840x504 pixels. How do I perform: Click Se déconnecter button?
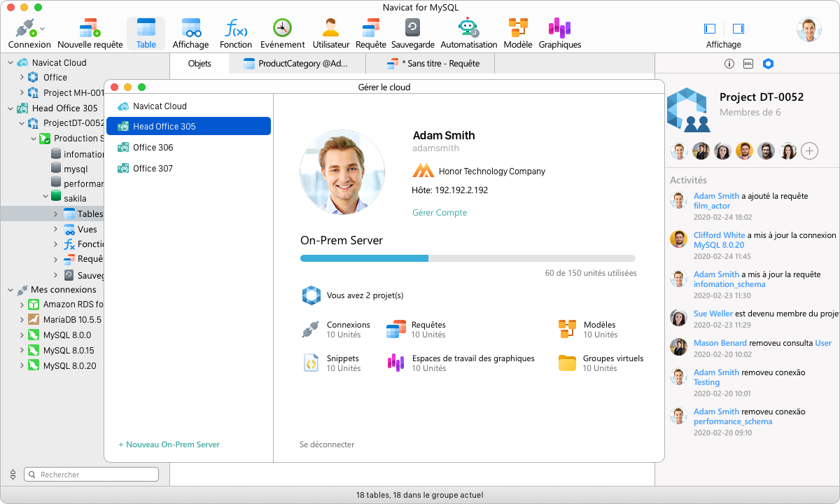click(327, 444)
